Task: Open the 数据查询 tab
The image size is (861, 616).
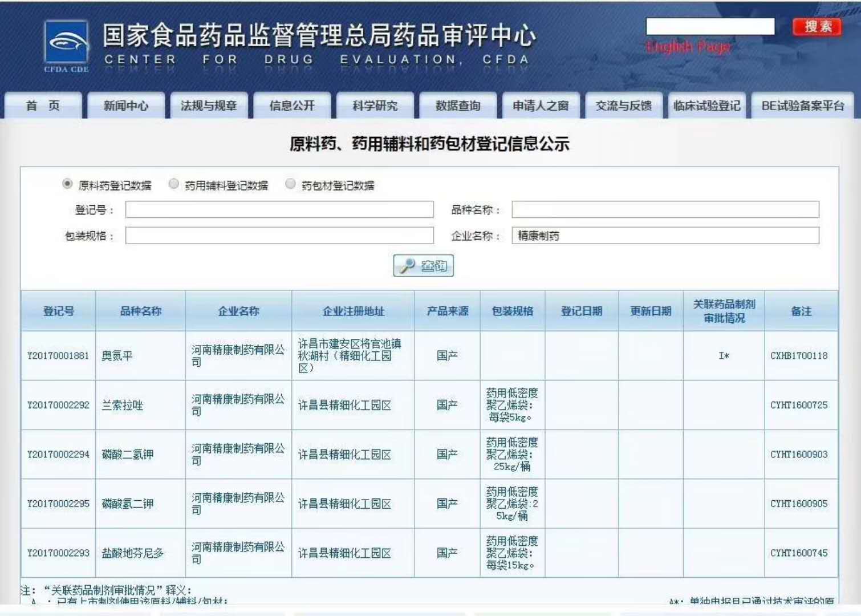Action: coord(458,106)
